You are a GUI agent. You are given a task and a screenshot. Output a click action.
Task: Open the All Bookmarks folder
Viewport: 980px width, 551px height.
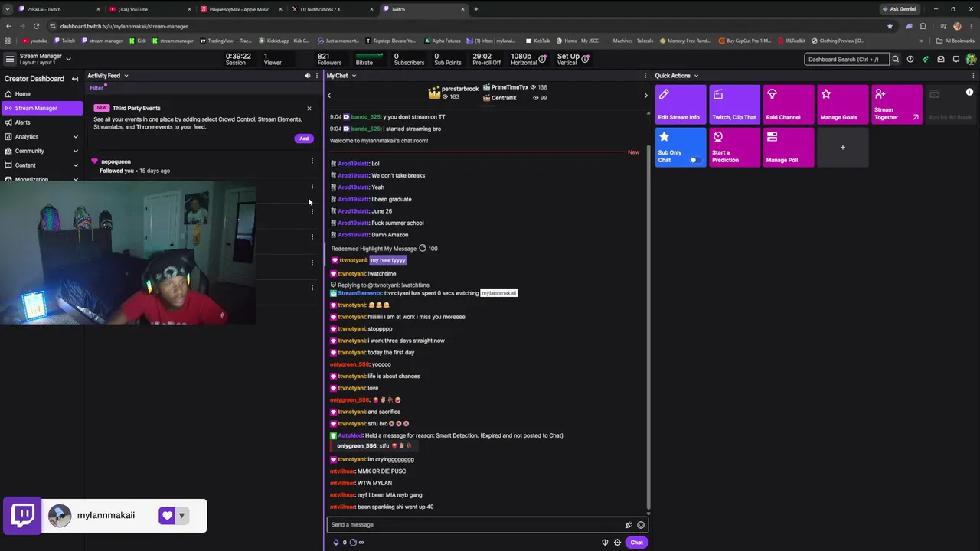(955, 41)
